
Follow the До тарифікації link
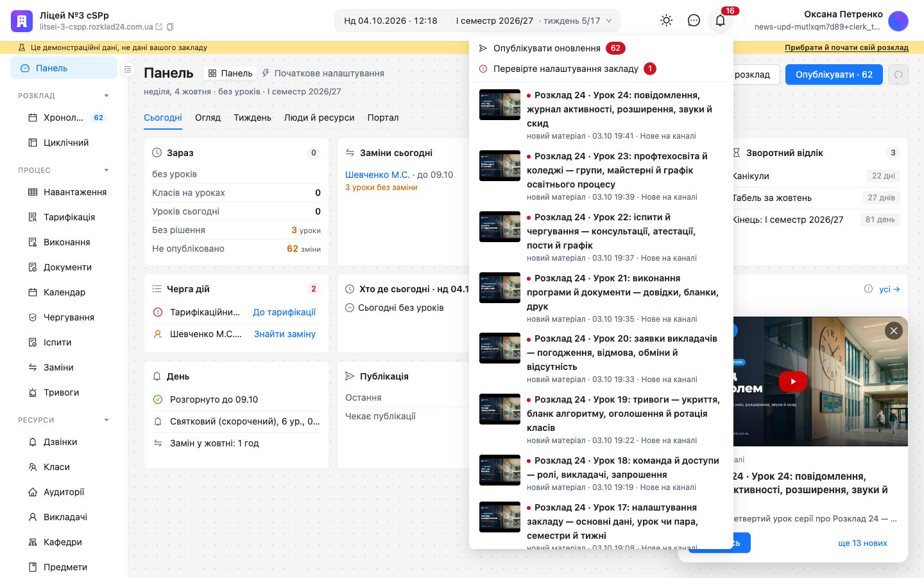click(284, 312)
